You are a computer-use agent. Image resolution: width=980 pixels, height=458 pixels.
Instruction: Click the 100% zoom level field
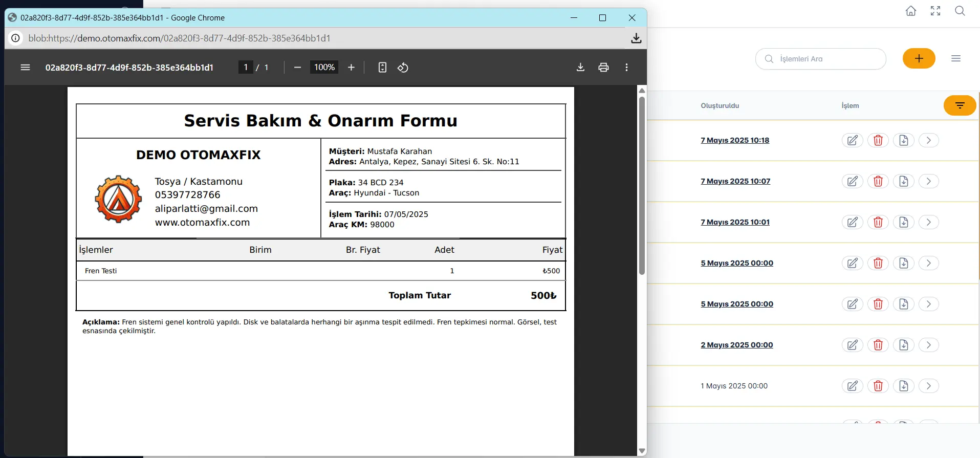coord(324,68)
